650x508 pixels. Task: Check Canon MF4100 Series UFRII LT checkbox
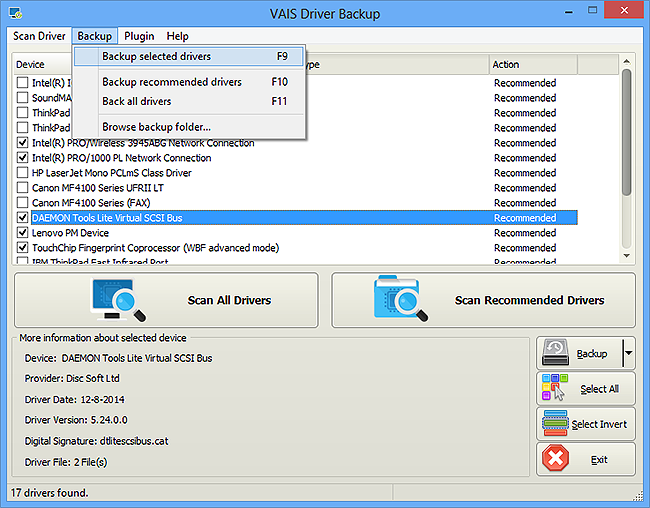22,187
